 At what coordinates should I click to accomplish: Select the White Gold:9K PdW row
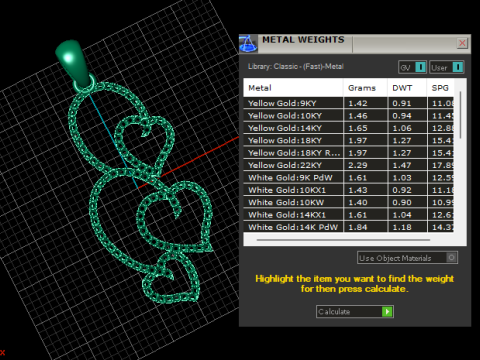(349, 178)
